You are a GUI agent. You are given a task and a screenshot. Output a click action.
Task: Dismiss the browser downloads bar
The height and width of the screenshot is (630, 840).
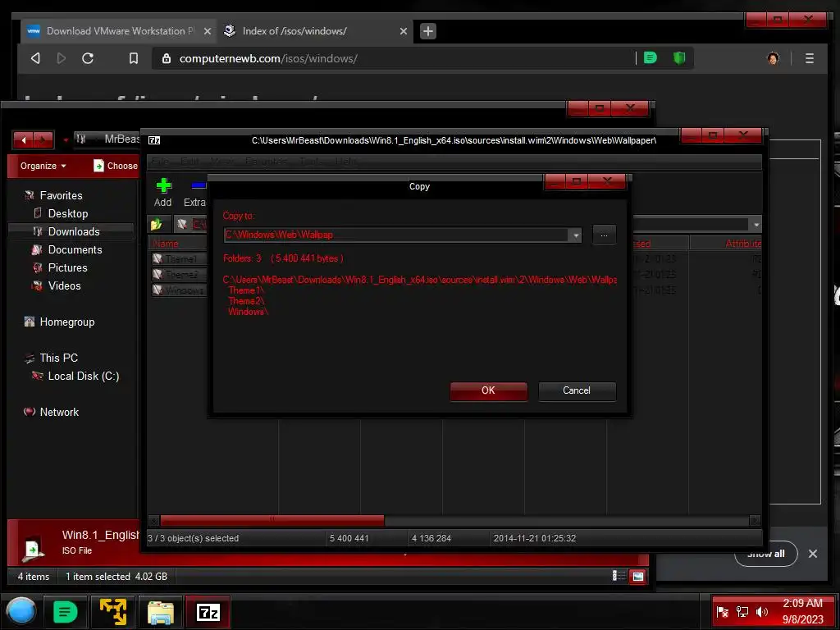[x=813, y=554]
